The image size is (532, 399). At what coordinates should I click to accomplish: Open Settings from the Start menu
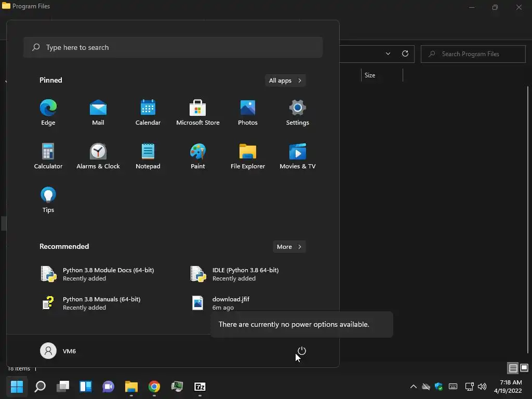pos(298,112)
